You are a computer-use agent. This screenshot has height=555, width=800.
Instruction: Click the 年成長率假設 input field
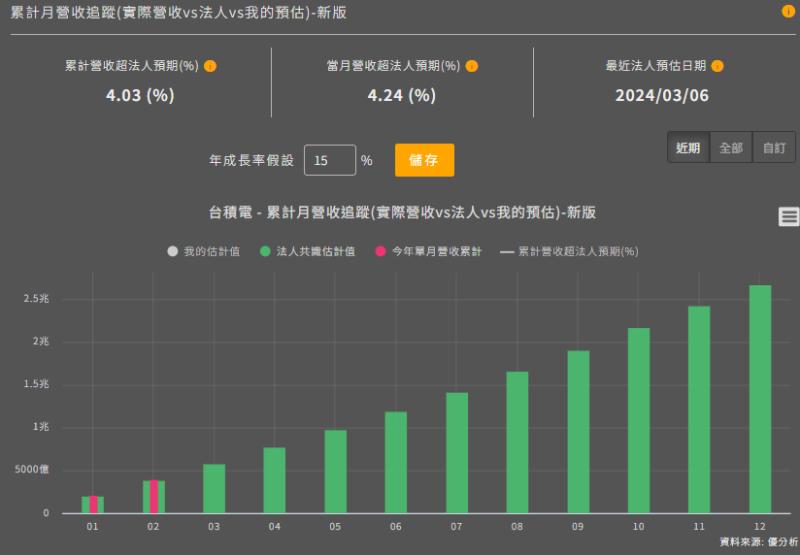pos(330,160)
